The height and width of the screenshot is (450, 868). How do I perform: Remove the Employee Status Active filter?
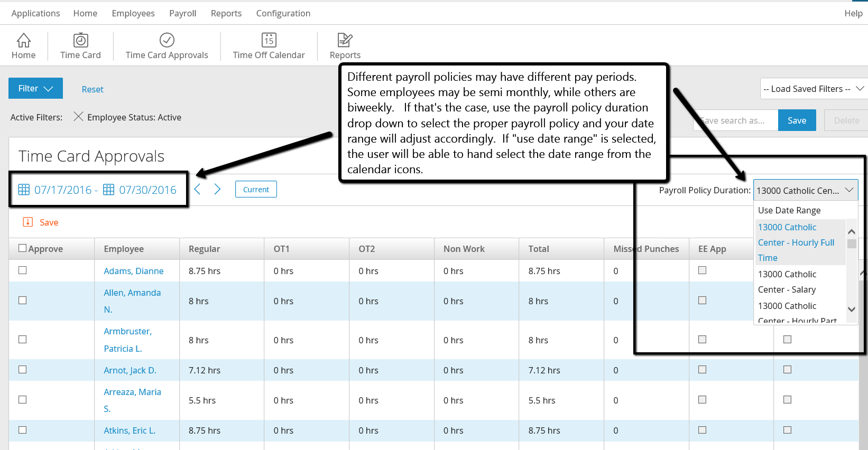[78, 116]
